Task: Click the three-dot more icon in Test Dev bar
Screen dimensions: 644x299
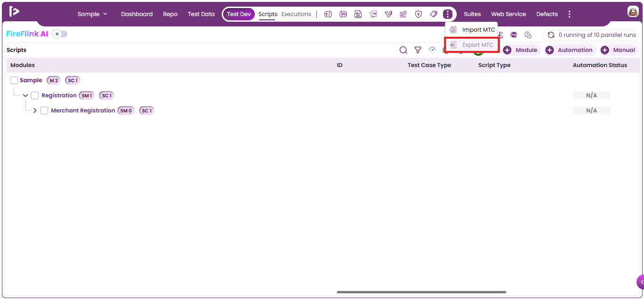Action: (448, 14)
